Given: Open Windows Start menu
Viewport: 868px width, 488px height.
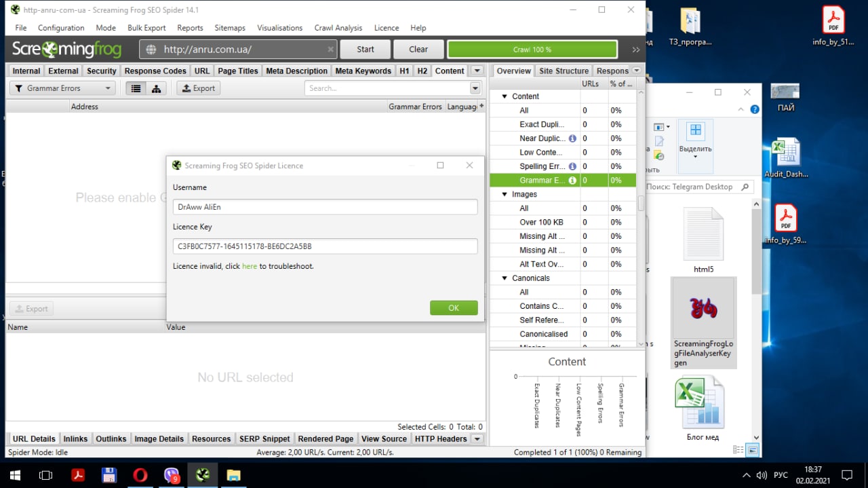Looking at the screenshot, I should point(15,474).
